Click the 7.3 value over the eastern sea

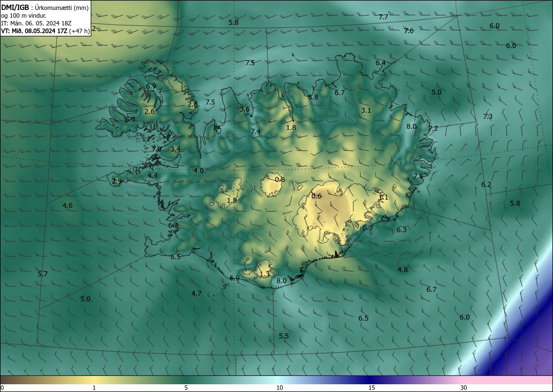pyautogui.click(x=488, y=116)
